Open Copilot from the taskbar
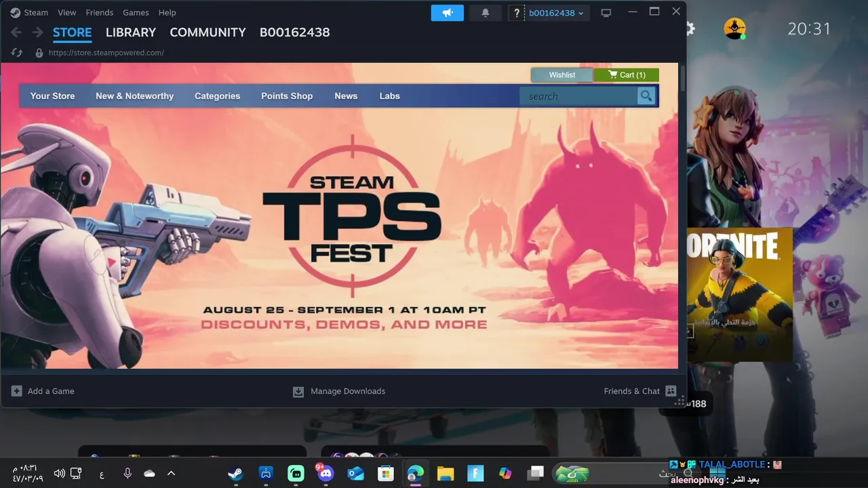The width and height of the screenshot is (868, 488). (x=505, y=473)
